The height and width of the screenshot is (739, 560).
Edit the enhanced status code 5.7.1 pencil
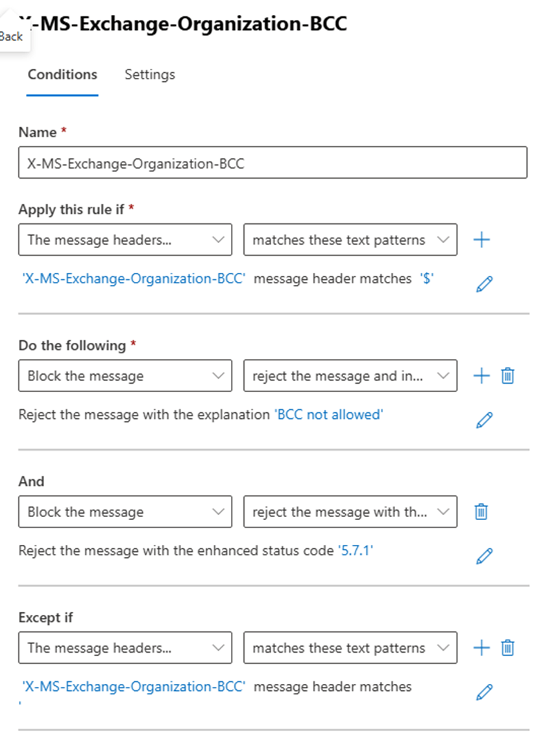484,556
